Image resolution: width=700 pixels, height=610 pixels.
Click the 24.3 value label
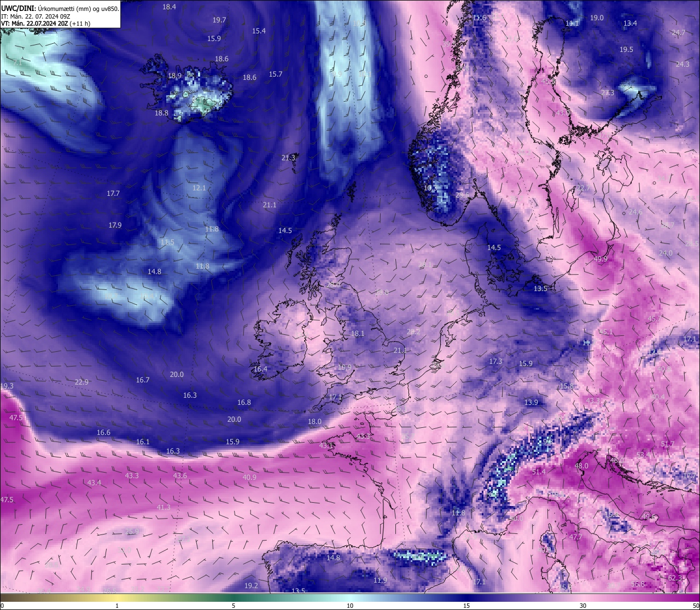pos(682,65)
